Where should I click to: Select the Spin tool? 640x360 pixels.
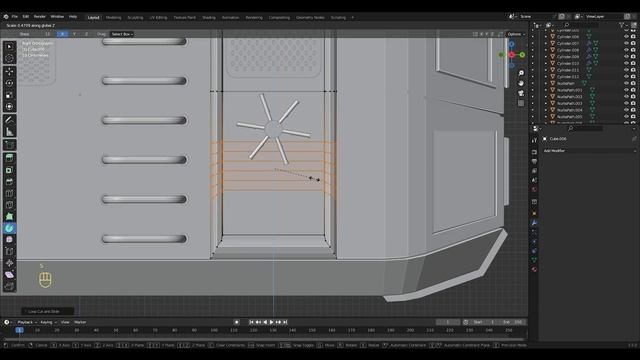(x=9, y=228)
